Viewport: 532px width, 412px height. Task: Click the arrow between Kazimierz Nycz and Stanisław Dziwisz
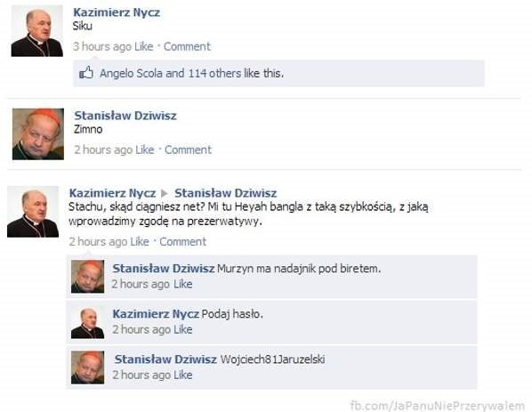[165, 193]
